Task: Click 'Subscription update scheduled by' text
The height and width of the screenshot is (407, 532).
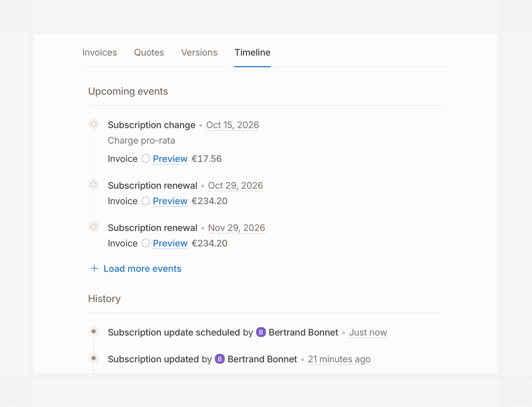Action: 180,332
